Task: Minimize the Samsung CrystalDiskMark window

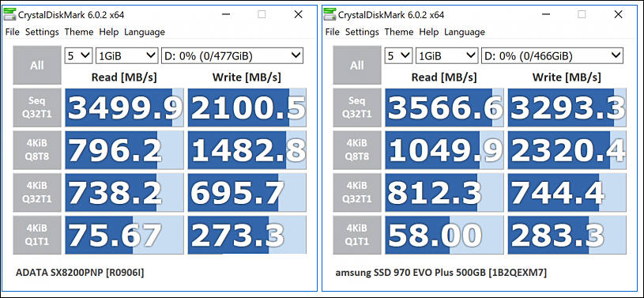Action: coord(545,14)
